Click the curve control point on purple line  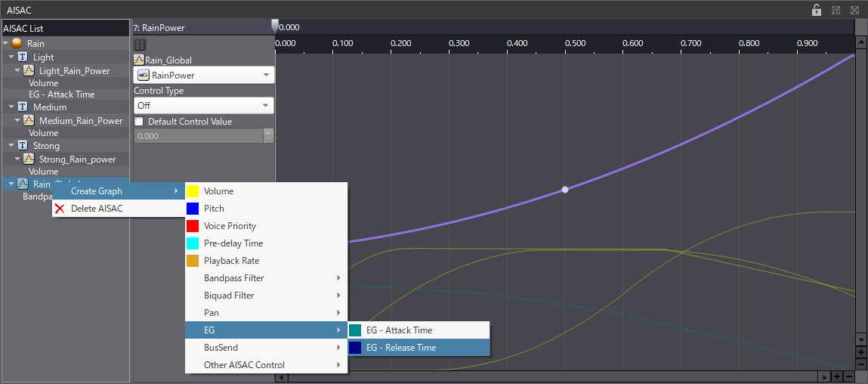[564, 190]
